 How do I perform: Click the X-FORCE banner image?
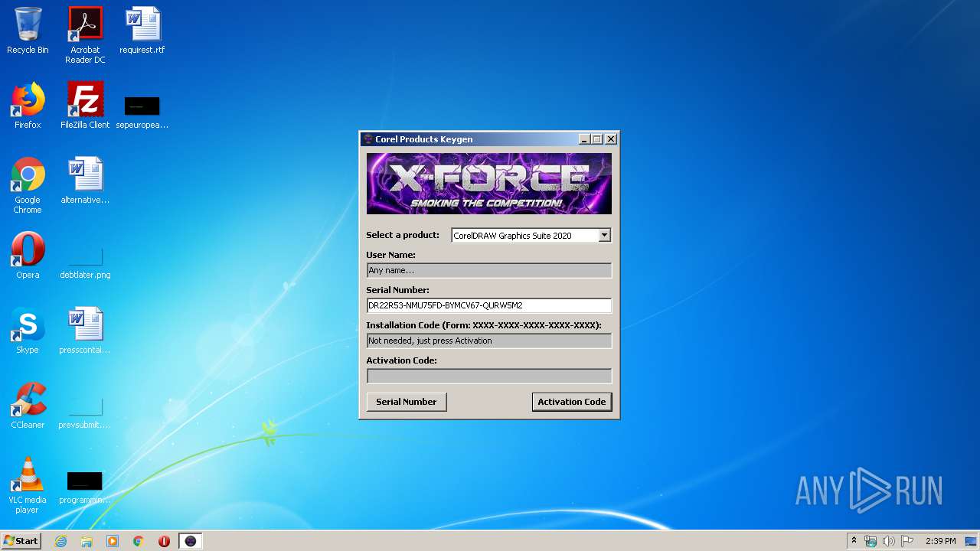coord(489,184)
